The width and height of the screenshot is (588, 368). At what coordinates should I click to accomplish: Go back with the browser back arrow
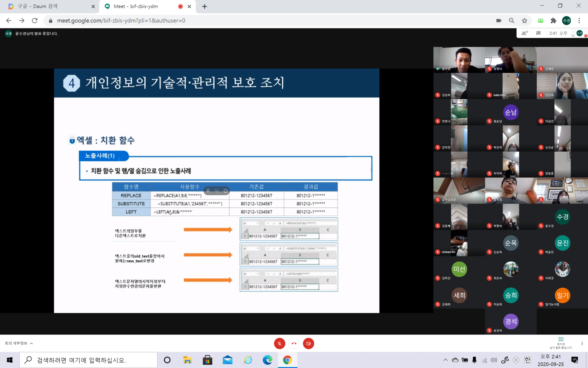pyautogui.click(x=9, y=21)
